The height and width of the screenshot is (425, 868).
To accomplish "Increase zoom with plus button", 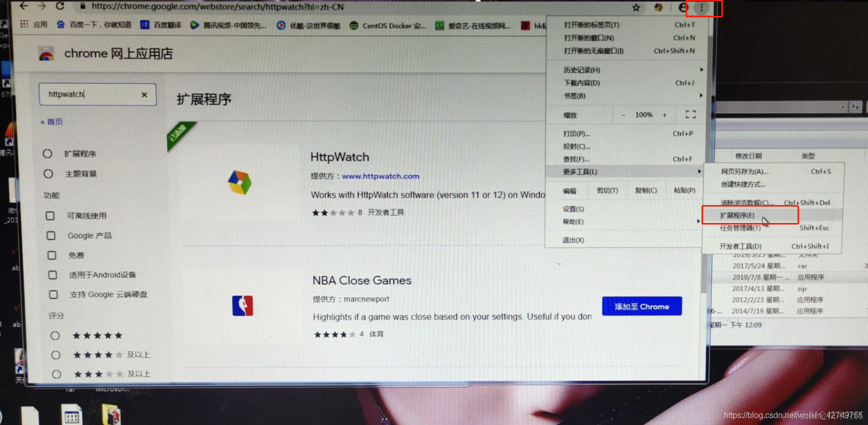I will click(x=665, y=115).
